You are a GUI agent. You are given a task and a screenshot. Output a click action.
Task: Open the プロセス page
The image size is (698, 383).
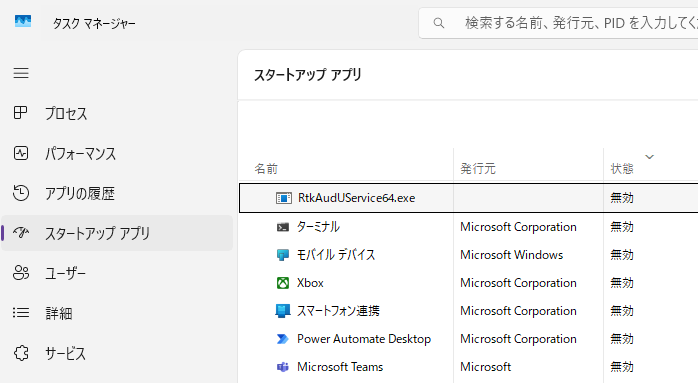point(117,113)
